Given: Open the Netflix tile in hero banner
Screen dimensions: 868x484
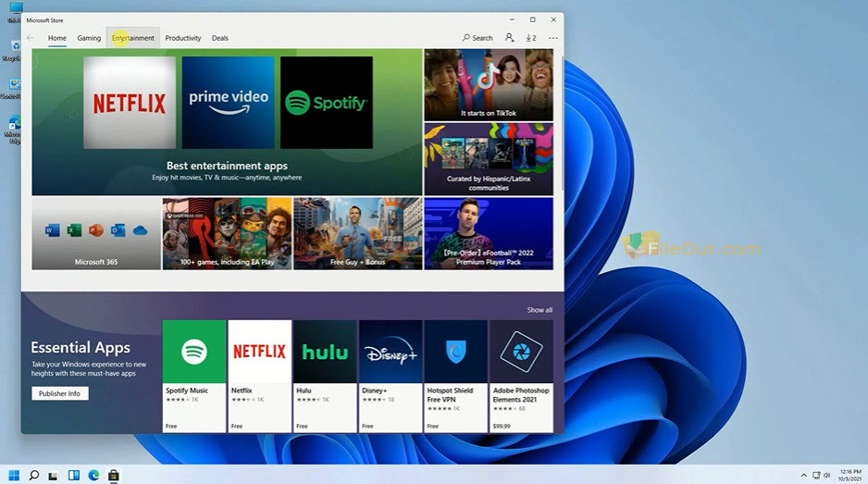Looking at the screenshot, I should coord(130,103).
